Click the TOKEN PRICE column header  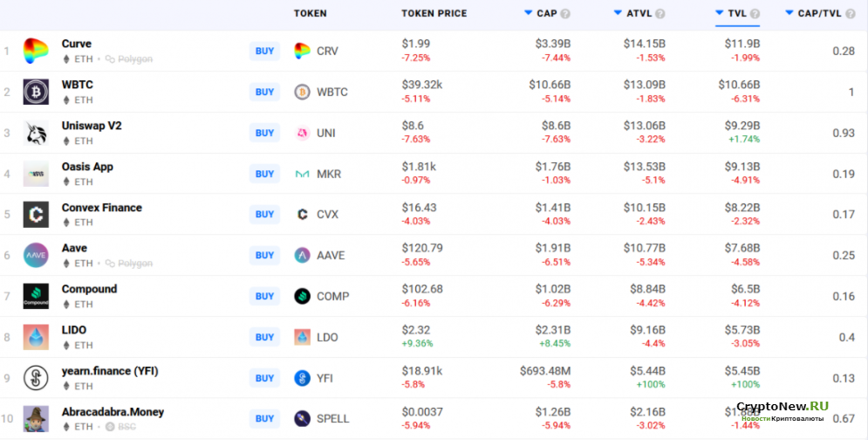click(434, 13)
